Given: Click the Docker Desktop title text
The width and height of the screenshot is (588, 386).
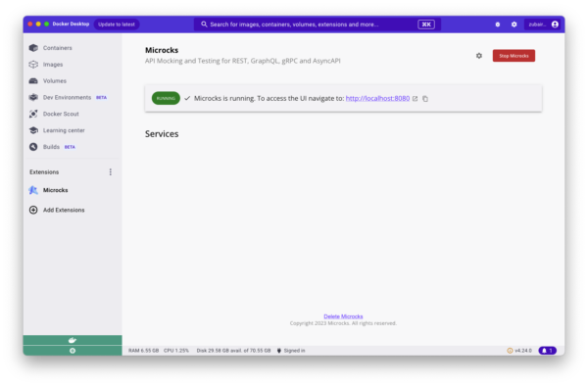Looking at the screenshot, I should tap(71, 24).
